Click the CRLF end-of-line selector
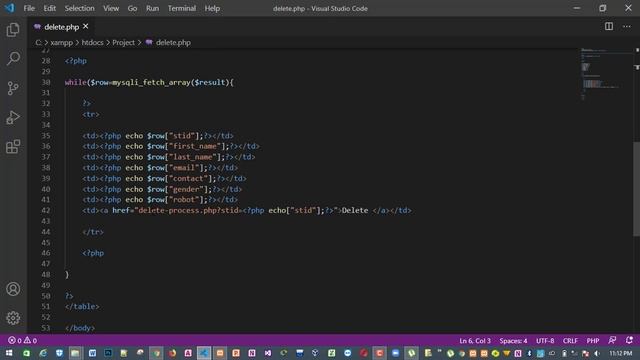This screenshot has width=640, height=360. click(570, 340)
